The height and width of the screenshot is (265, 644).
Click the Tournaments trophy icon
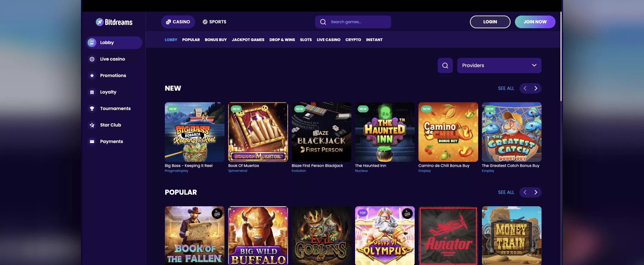[x=92, y=108]
